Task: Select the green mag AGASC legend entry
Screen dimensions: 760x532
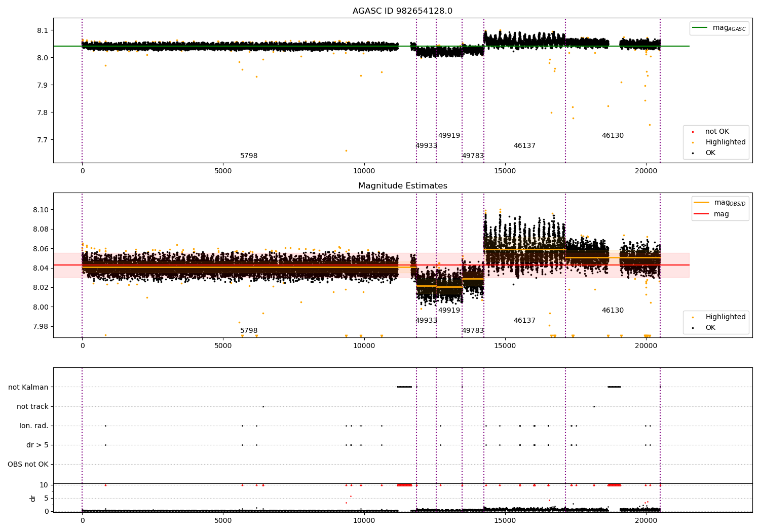Action: tap(719, 28)
